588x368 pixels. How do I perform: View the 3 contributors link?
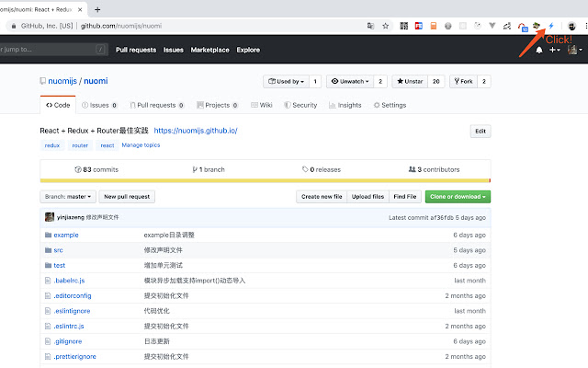click(434, 169)
